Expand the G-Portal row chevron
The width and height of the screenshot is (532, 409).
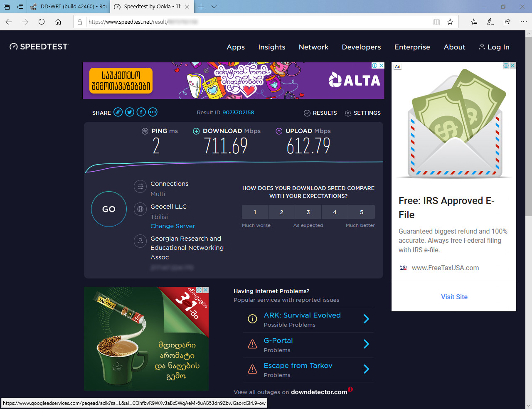pos(366,344)
